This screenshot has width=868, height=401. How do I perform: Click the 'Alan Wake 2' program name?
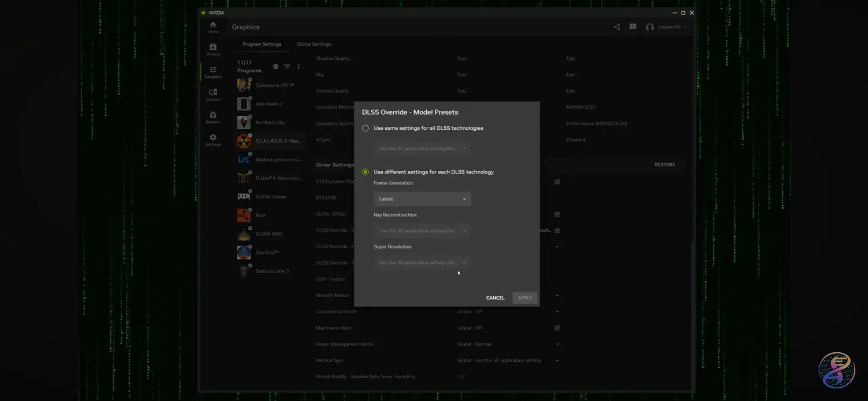coord(269,104)
